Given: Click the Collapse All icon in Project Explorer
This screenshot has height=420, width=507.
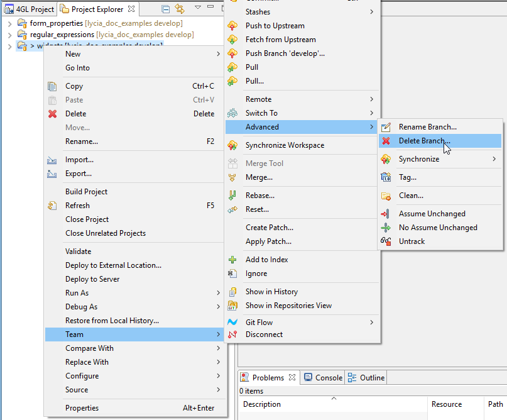Looking at the screenshot, I should pos(165,9).
